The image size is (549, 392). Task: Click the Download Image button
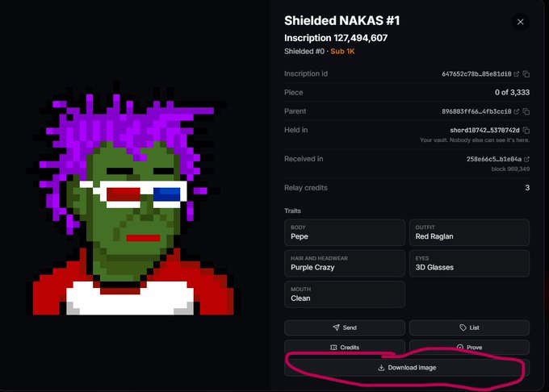[407, 368]
